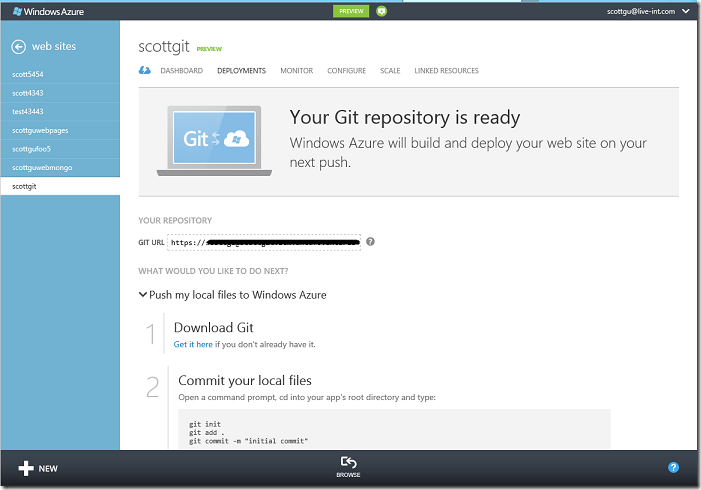The width and height of the screenshot is (701, 490).
Task: Open the SCALE tab
Action: [x=390, y=71]
